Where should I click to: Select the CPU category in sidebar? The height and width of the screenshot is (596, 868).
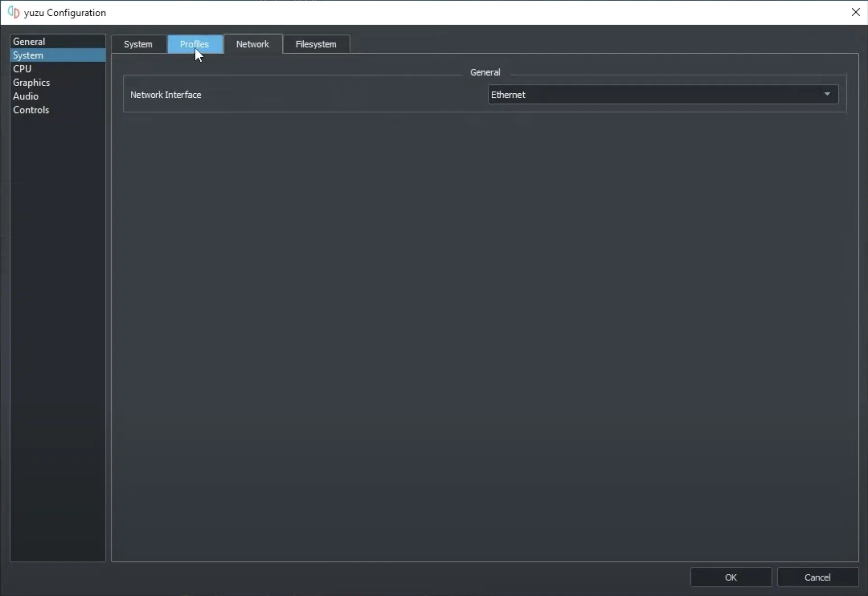tap(22, 69)
